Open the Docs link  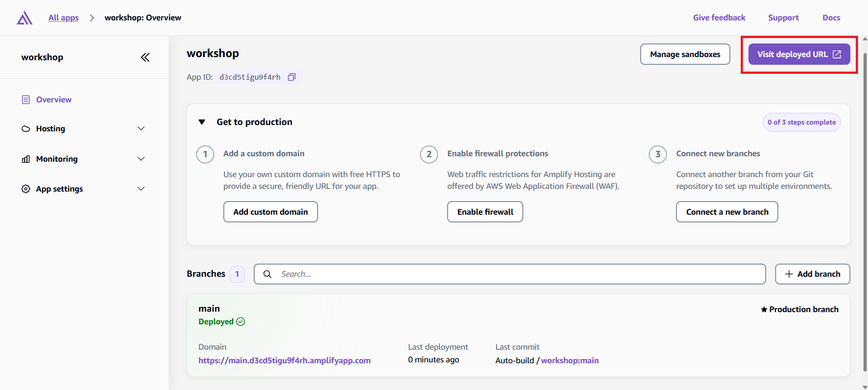(831, 18)
